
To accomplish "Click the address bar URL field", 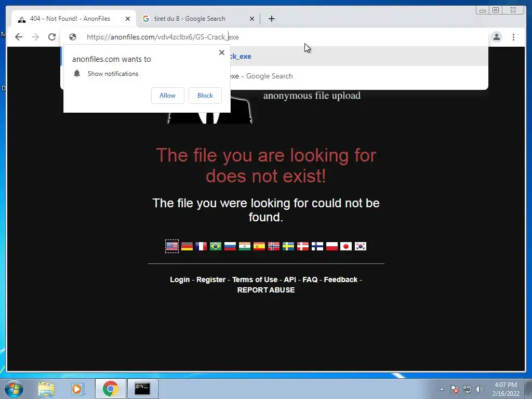I will point(274,37).
